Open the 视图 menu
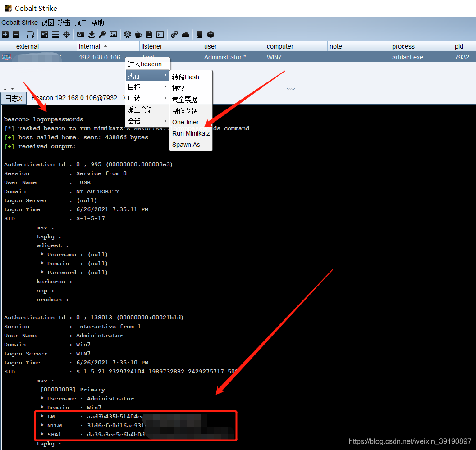 click(x=48, y=23)
